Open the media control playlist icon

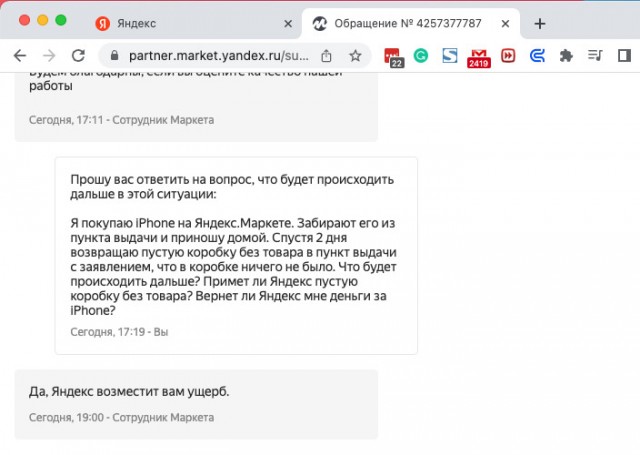(596, 56)
